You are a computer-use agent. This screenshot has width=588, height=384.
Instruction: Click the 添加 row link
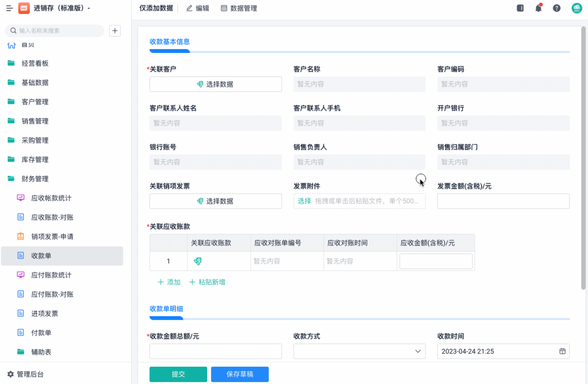point(169,282)
